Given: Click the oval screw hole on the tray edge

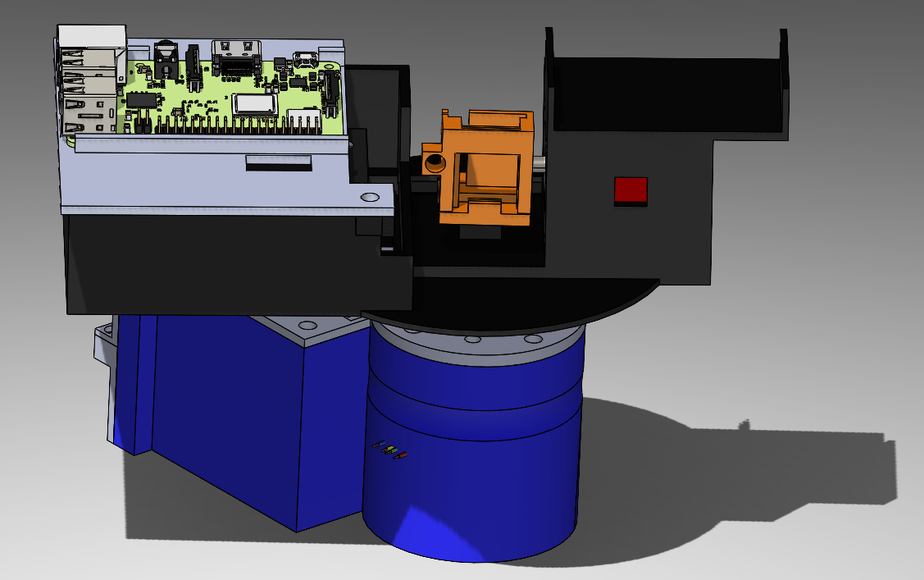Looking at the screenshot, I should click(x=370, y=196).
